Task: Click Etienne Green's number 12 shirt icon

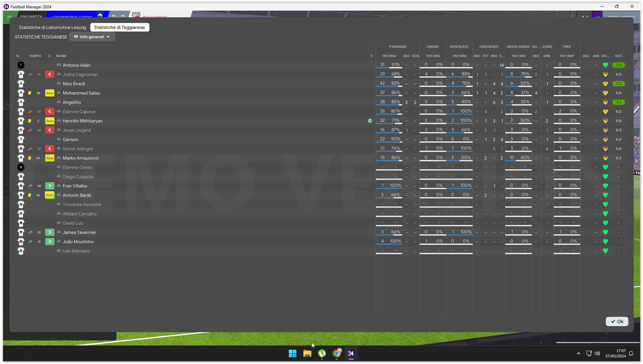Action: click(x=21, y=167)
